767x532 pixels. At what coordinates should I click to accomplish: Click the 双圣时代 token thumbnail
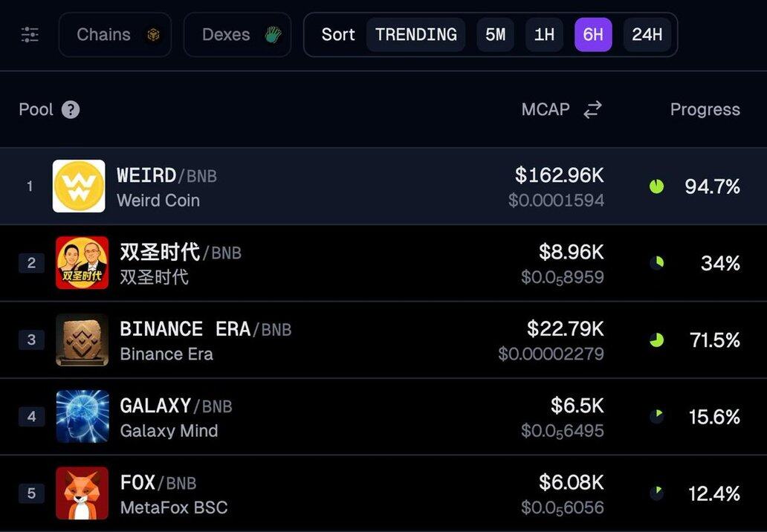pyautogui.click(x=82, y=263)
